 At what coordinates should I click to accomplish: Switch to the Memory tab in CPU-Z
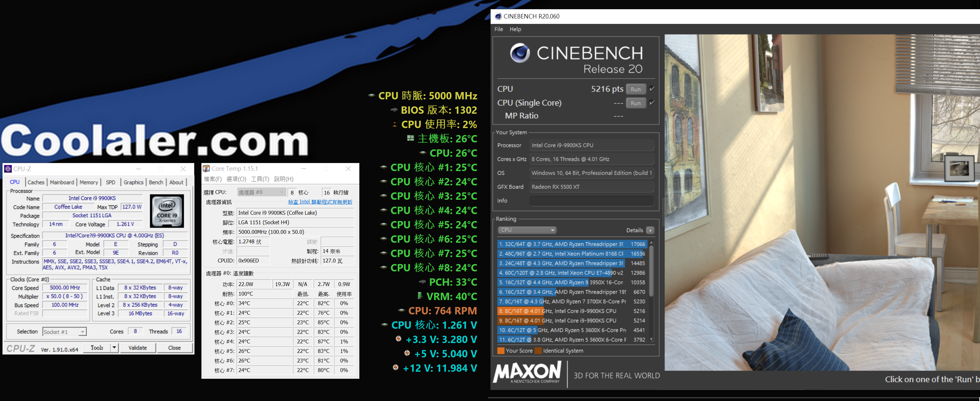(89, 183)
